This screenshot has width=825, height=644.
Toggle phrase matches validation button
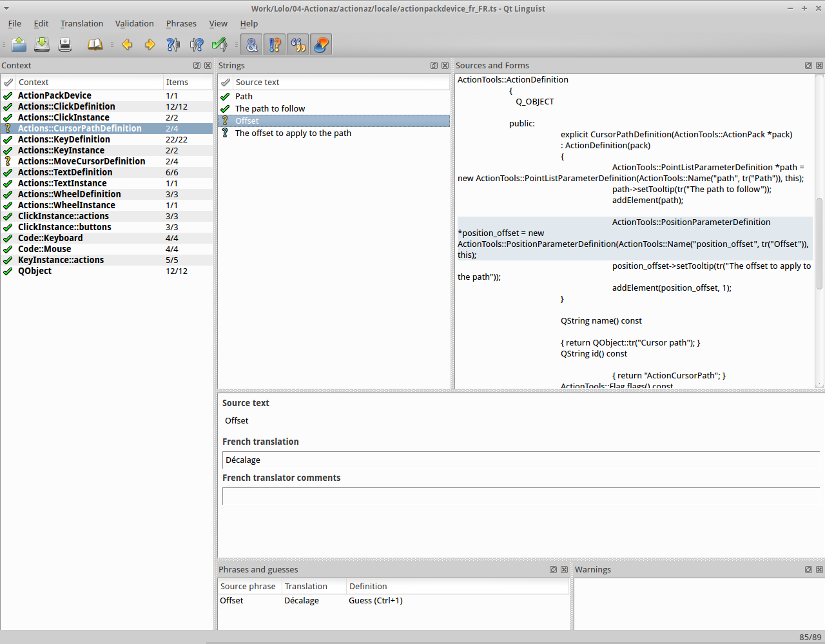coord(298,44)
